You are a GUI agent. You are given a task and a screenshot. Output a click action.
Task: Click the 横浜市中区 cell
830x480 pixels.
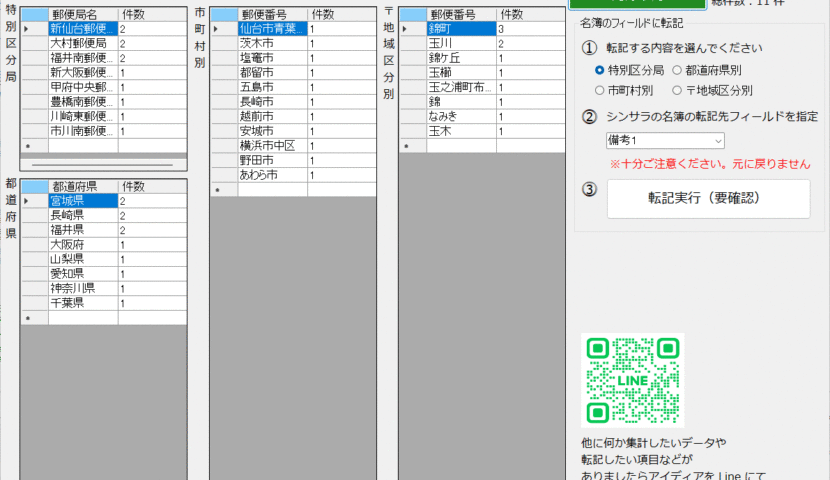click(x=271, y=146)
